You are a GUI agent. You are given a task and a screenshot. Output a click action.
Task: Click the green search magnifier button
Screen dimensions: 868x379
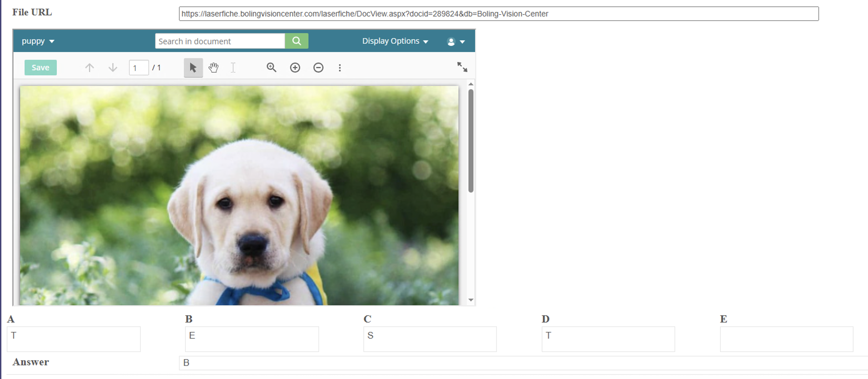296,41
